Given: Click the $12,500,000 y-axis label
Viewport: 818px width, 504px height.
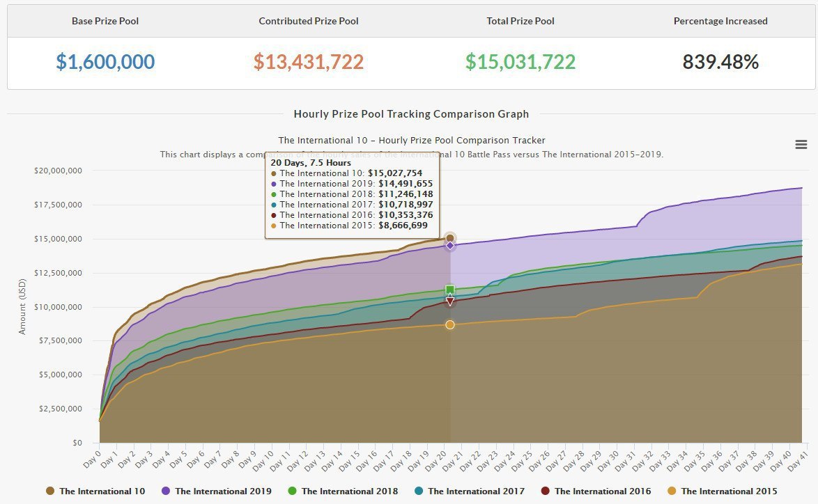Looking at the screenshot, I should pyautogui.click(x=58, y=273).
